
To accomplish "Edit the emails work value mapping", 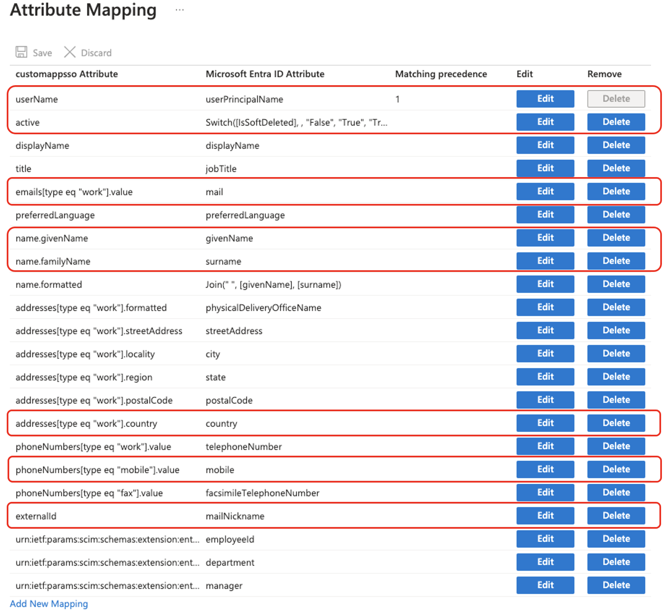I will click(x=545, y=191).
